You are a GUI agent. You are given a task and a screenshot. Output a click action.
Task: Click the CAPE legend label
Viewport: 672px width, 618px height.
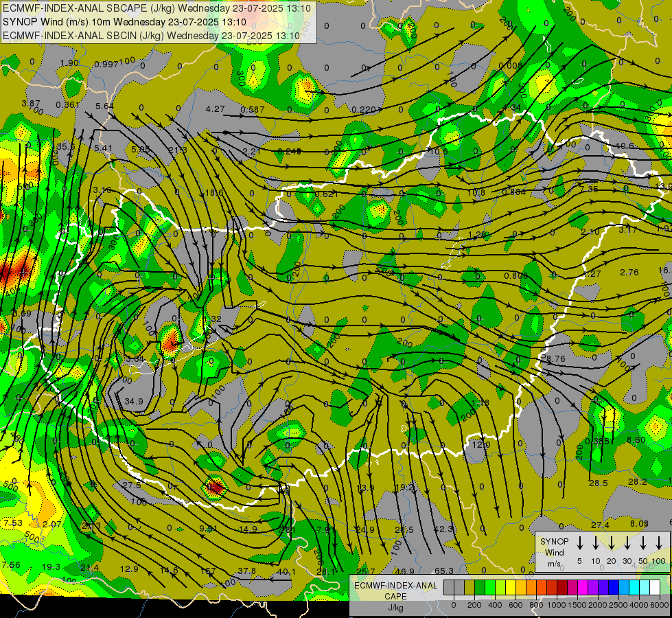click(x=395, y=596)
